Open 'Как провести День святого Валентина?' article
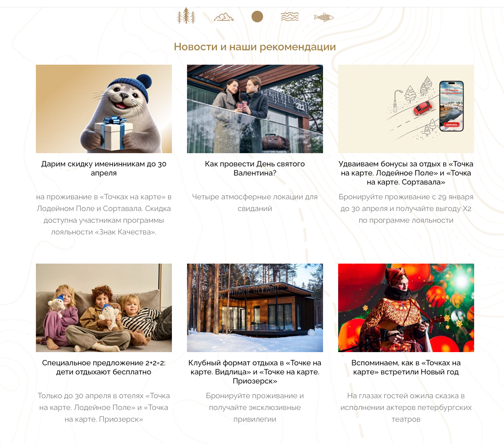504x444 pixels. (255, 168)
